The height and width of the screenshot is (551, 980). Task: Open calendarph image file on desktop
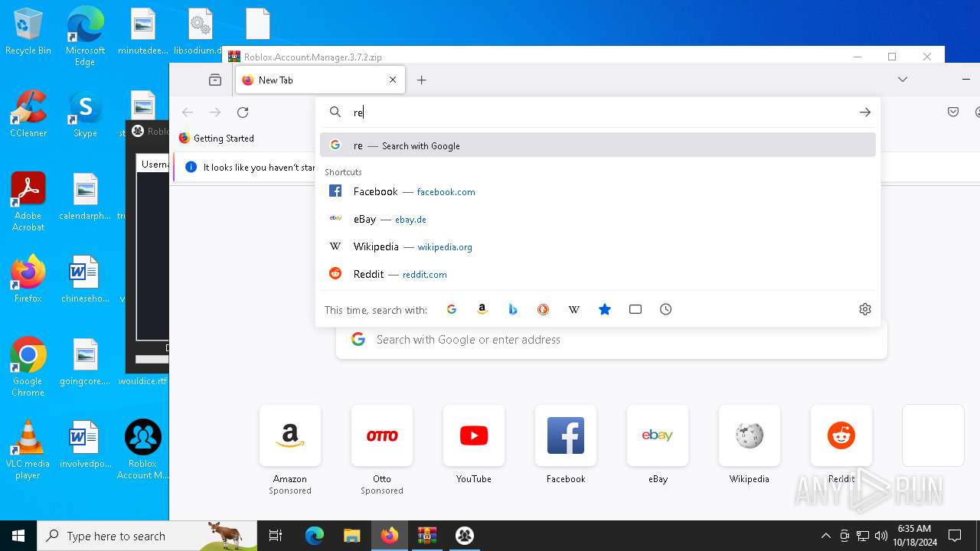[x=85, y=197]
